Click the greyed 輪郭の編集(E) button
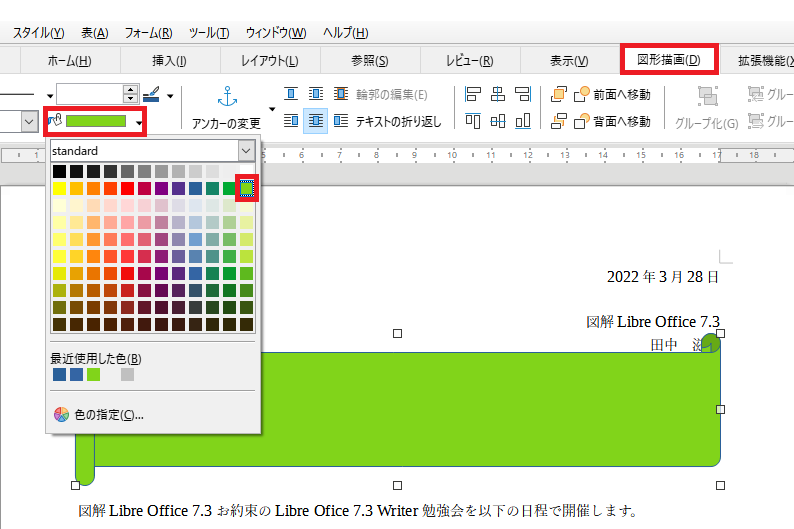This screenshot has height=529, width=794. pos(391,95)
